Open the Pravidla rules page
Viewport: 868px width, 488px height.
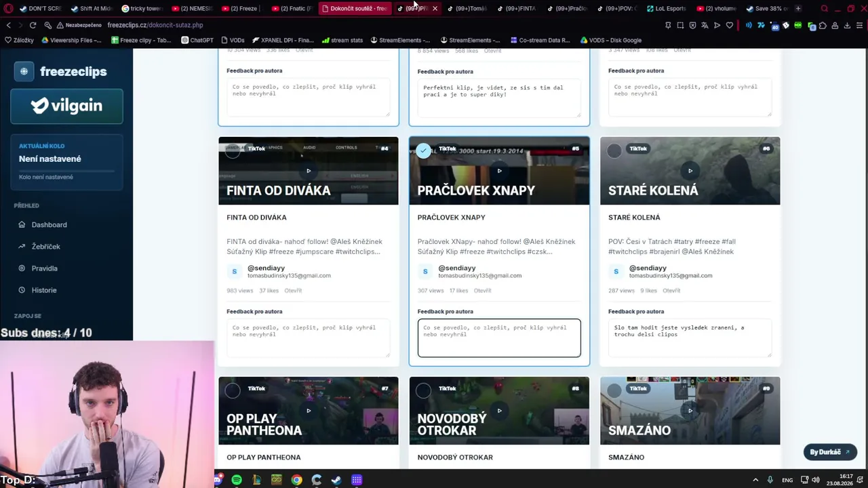click(44, 268)
